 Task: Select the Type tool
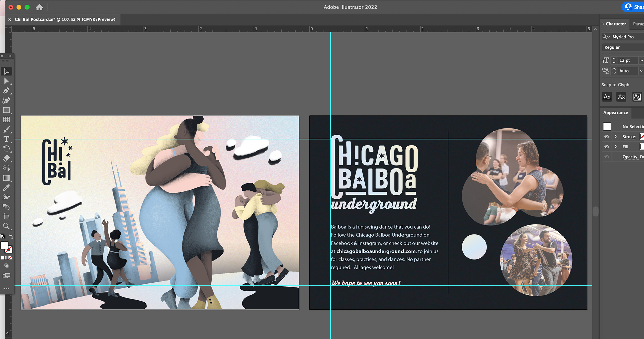6,139
